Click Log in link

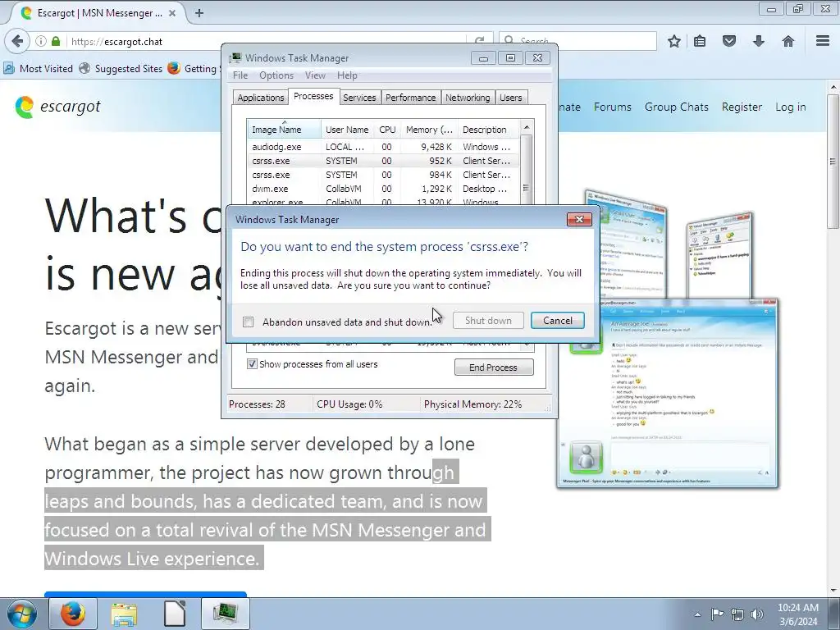coord(791,107)
